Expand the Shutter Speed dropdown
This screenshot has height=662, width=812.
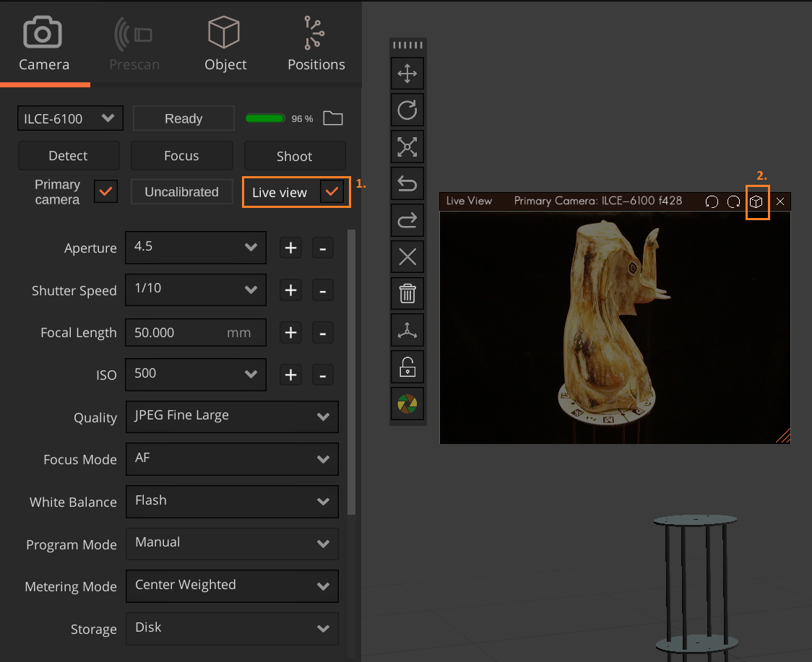coord(196,289)
